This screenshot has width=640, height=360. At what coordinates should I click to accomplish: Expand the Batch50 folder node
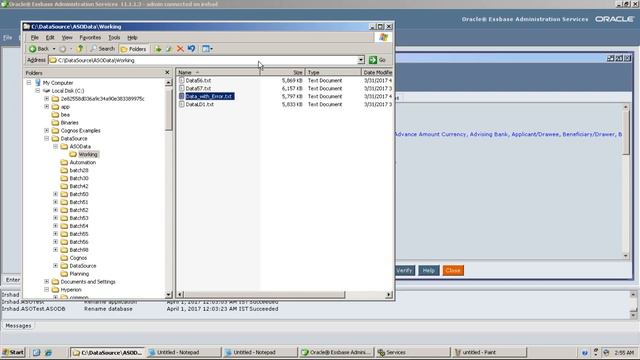pos(56,194)
